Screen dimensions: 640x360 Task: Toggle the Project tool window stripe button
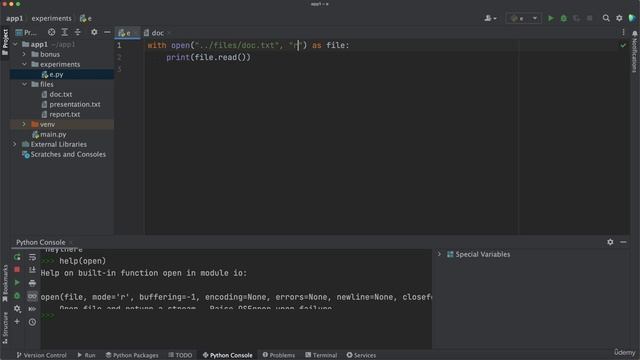(5, 42)
